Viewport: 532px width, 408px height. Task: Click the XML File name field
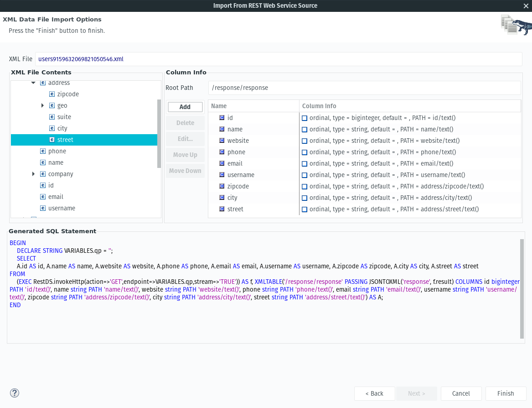[x=278, y=59]
